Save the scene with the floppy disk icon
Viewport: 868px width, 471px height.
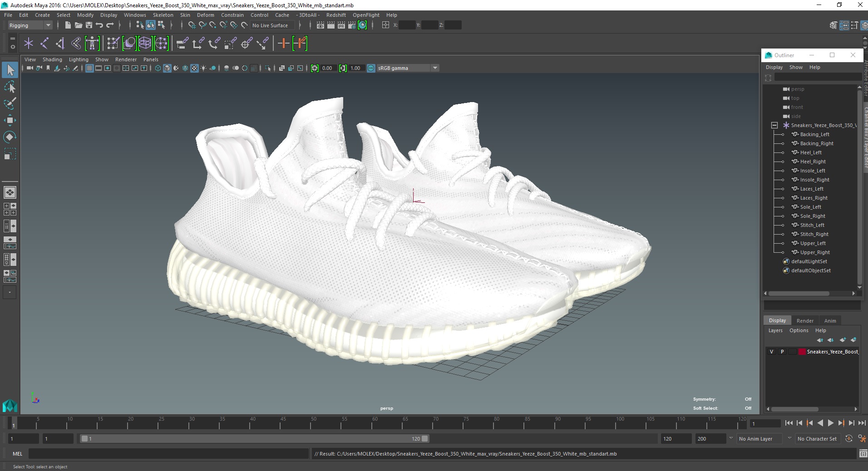pos(89,25)
